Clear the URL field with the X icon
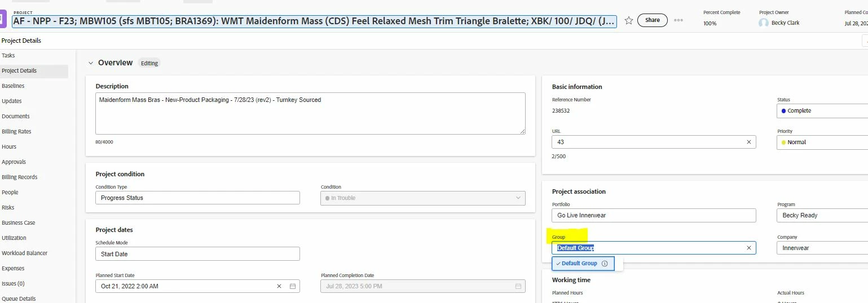 pos(749,142)
